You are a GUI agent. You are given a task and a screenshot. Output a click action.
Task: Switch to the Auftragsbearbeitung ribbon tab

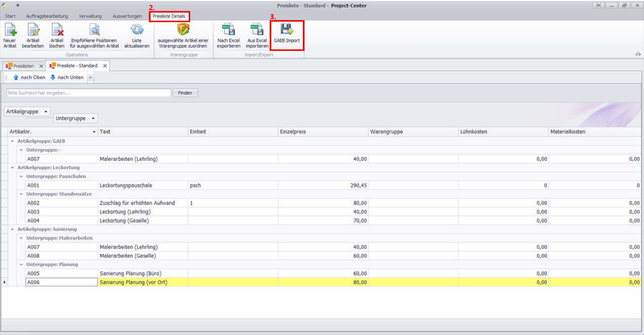point(47,16)
